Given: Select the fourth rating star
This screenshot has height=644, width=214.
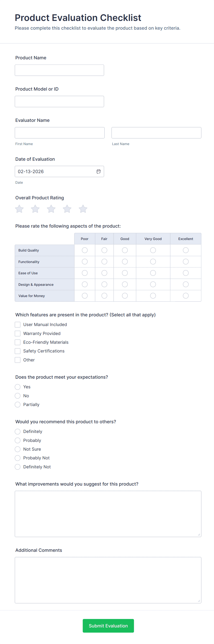Looking at the screenshot, I should pos(67,209).
